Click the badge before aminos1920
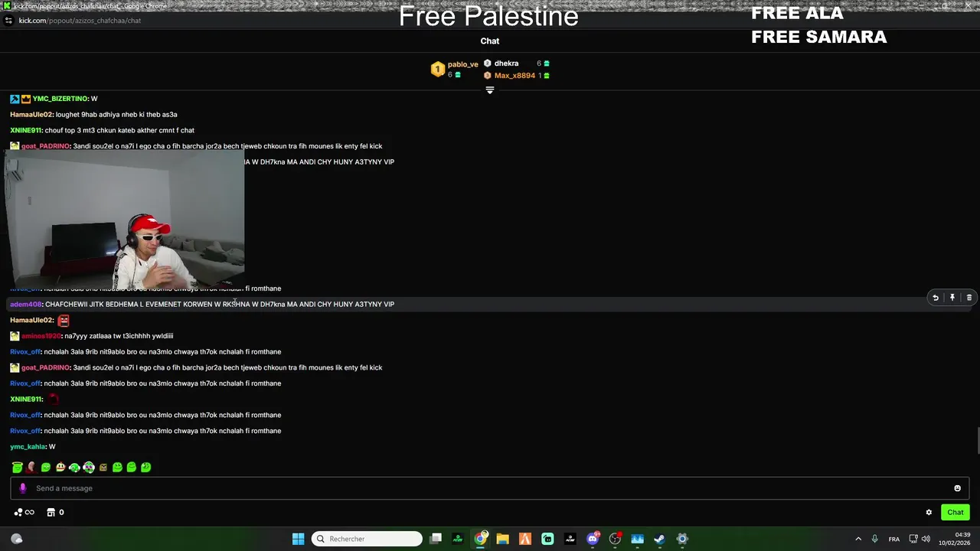 click(x=15, y=336)
